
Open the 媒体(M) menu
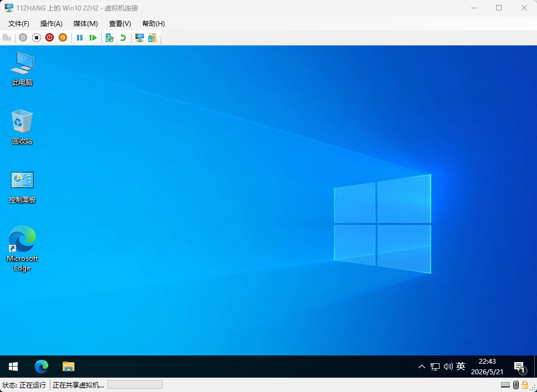(x=86, y=24)
